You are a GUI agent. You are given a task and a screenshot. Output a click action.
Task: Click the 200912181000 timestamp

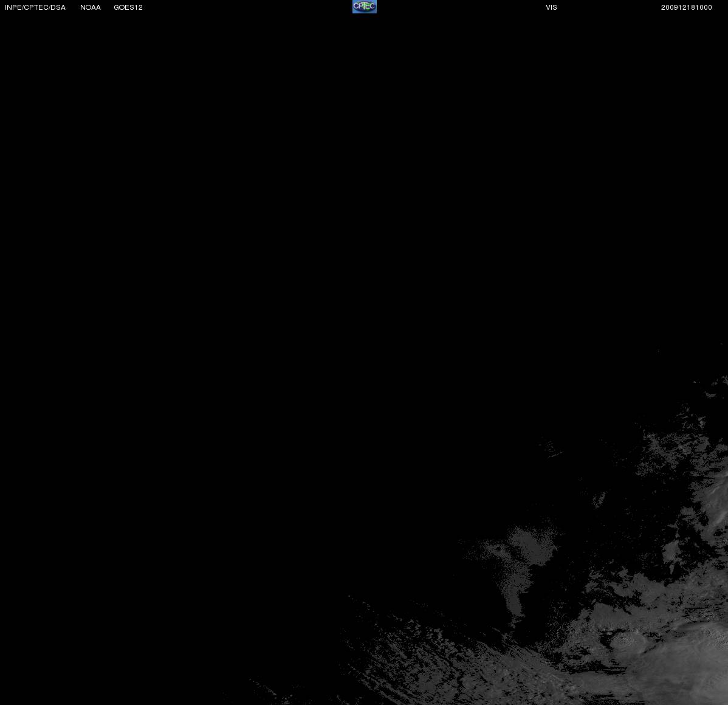(687, 7)
